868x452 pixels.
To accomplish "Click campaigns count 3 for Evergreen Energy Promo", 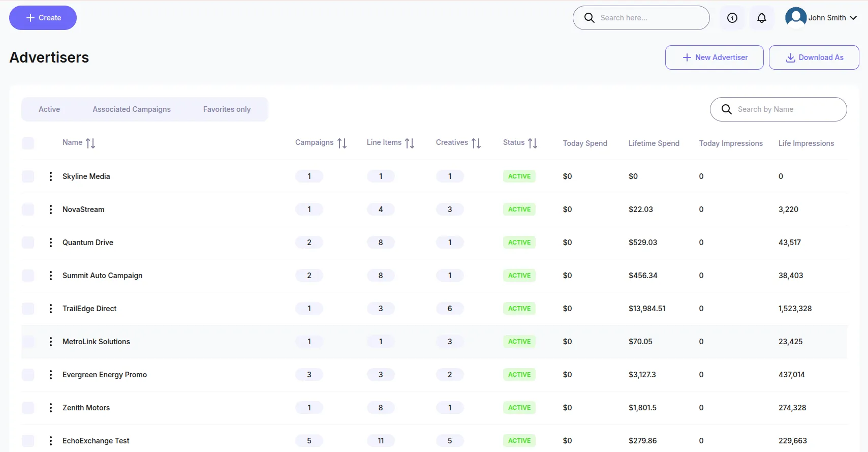I will 309,375.
